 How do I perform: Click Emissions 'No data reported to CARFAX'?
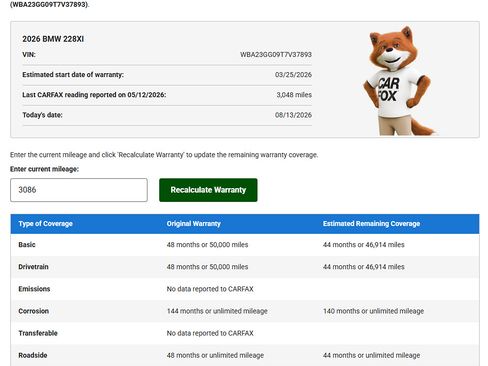coord(210,289)
